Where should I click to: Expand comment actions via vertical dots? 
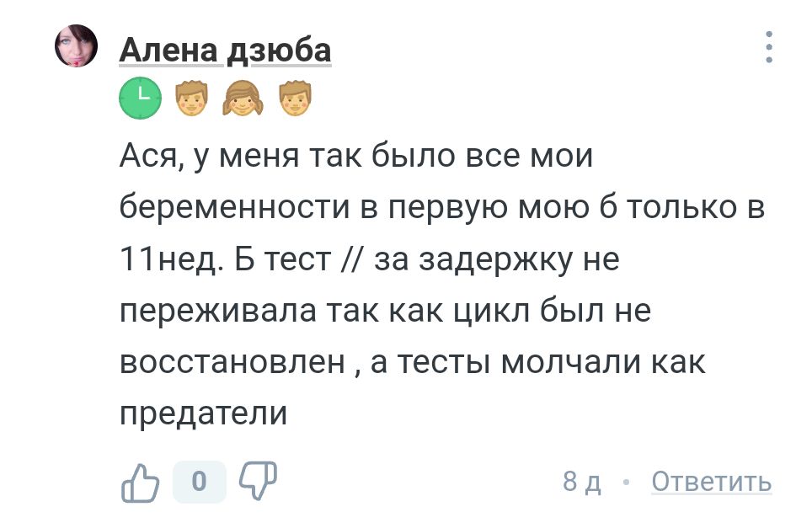tap(767, 48)
